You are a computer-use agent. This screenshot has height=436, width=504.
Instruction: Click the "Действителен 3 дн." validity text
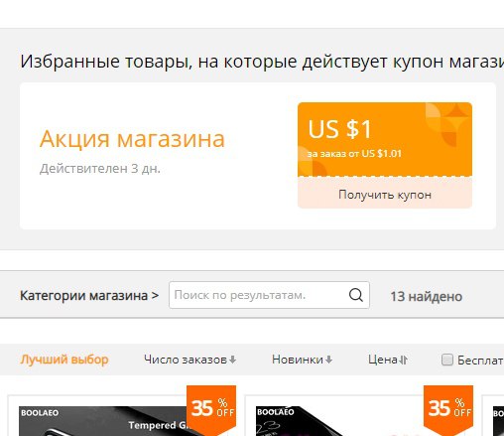click(100, 169)
